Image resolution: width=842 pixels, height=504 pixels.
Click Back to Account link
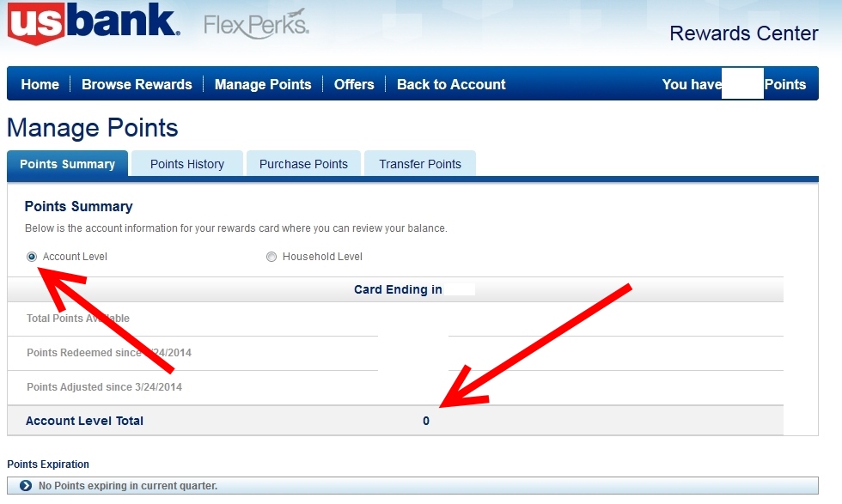pos(451,84)
